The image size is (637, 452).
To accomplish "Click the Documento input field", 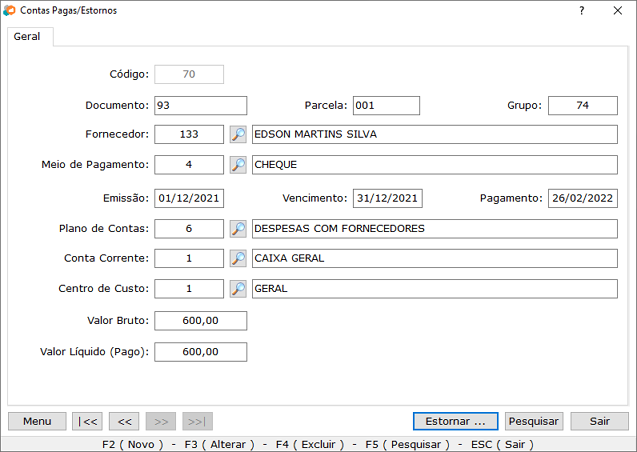I will pyautogui.click(x=200, y=106).
